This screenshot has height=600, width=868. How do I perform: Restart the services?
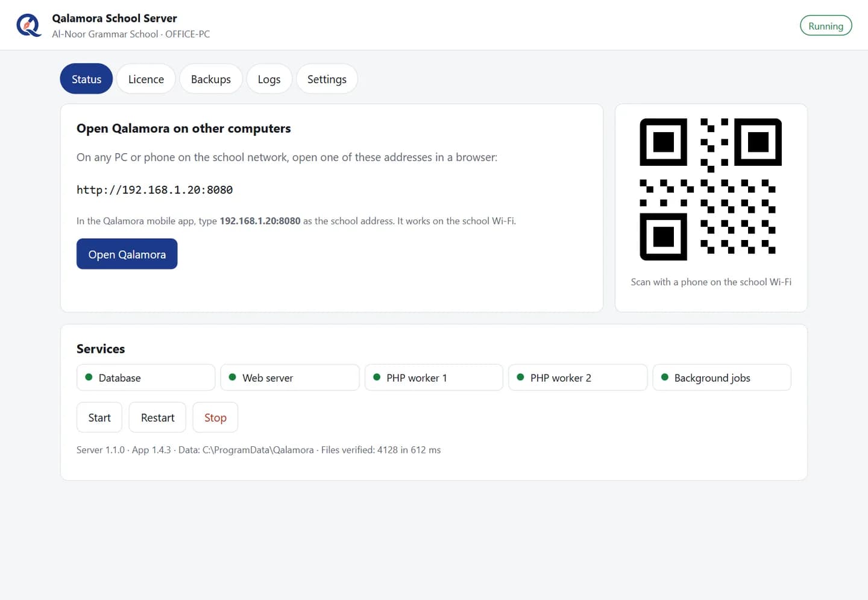[x=157, y=417]
